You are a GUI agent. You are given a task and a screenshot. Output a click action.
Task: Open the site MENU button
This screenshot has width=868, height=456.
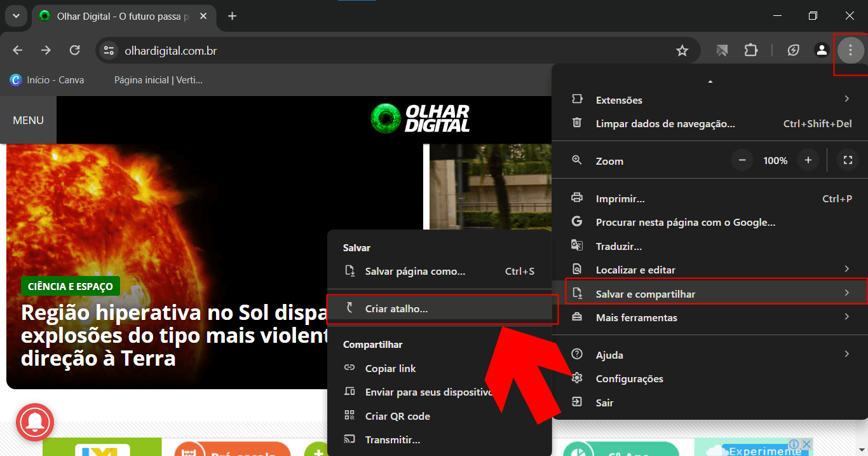point(28,120)
